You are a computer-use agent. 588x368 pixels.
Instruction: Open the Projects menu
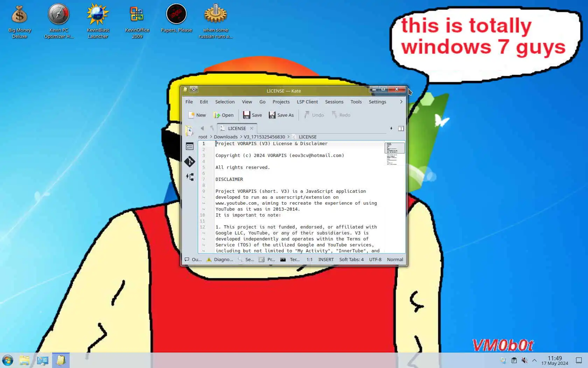point(281,102)
